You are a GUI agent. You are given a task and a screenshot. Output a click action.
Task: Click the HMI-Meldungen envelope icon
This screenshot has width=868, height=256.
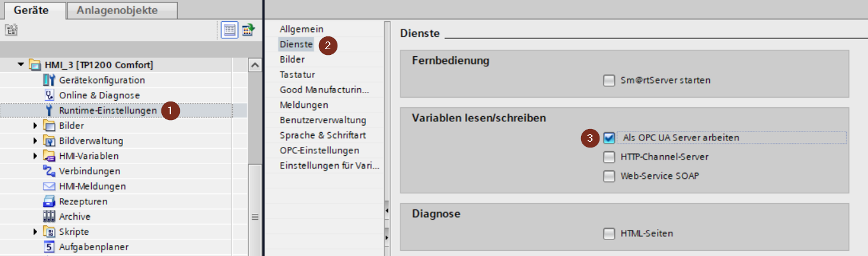click(x=49, y=186)
